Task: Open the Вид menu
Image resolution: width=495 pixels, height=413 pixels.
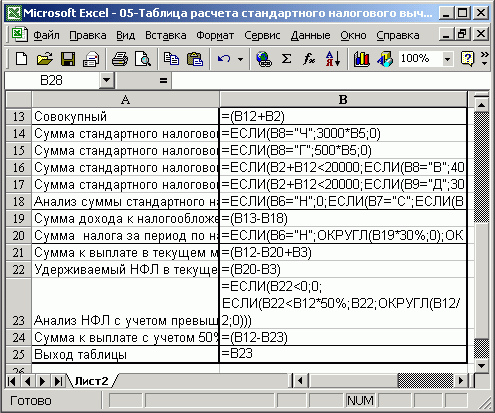Action: coord(125,35)
